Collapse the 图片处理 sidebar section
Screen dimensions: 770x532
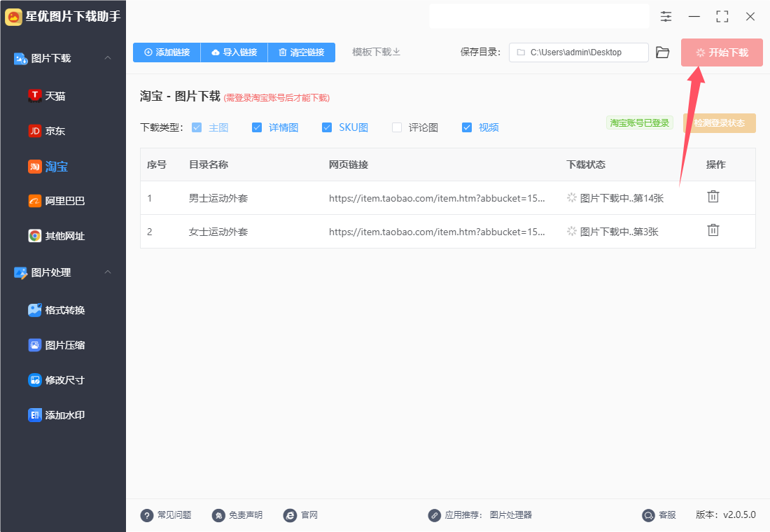tap(108, 272)
